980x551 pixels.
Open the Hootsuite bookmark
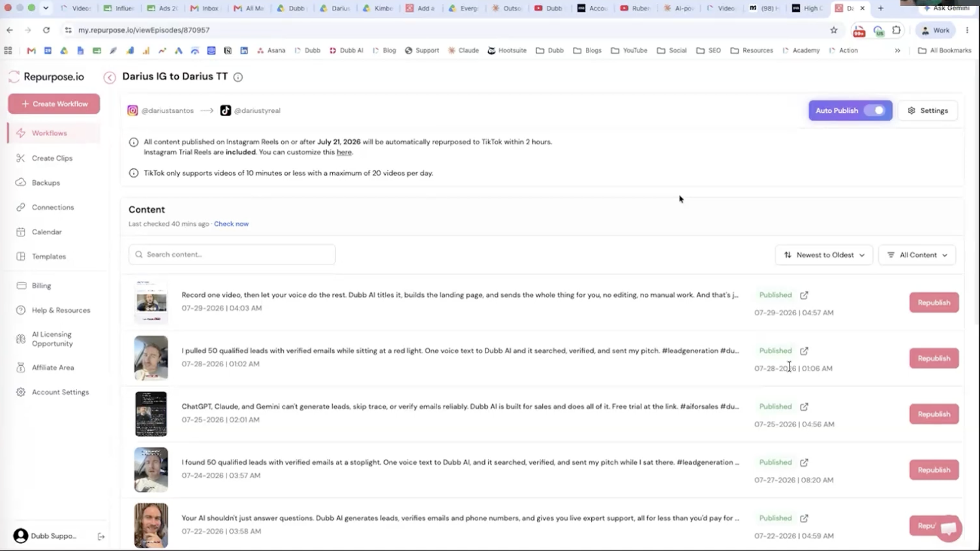coord(507,50)
